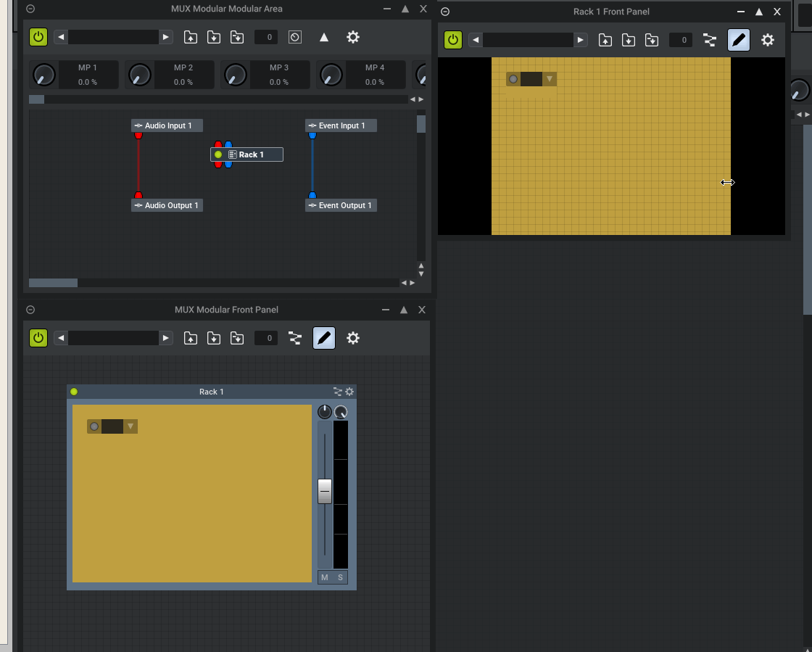Save preset icon in MUX Modular Front Panel

tap(214, 338)
